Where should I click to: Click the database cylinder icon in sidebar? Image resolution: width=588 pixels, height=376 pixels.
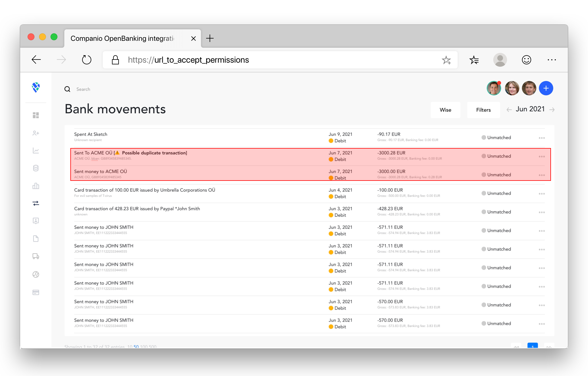pyautogui.click(x=36, y=168)
